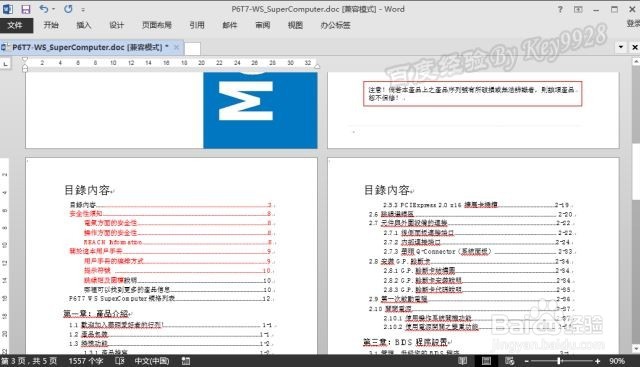Click the language indicator 中文(中国)
This screenshot has height=367, width=640.
coord(152,361)
